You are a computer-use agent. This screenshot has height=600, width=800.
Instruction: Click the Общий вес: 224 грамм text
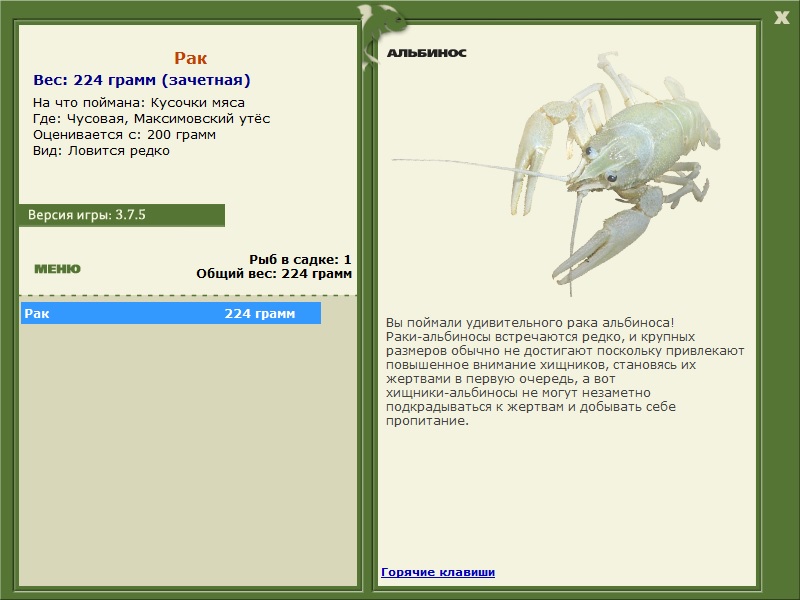point(274,273)
